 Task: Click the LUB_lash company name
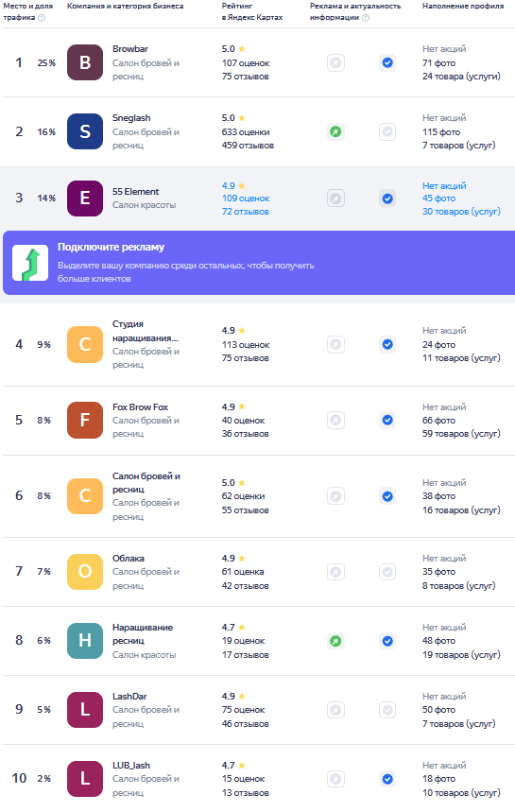[x=131, y=766]
